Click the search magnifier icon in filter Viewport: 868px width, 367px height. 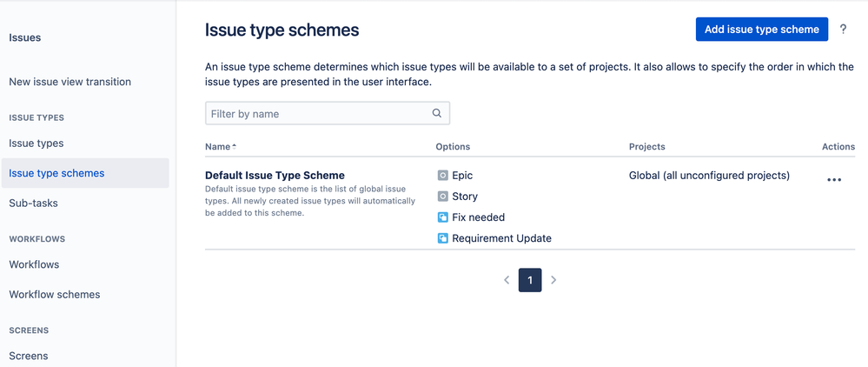coord(437,113)
